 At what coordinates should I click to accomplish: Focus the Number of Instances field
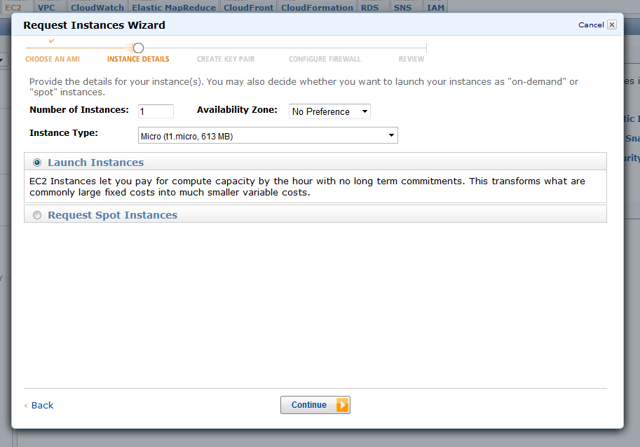pyautogui.click(x=156, y=111)
